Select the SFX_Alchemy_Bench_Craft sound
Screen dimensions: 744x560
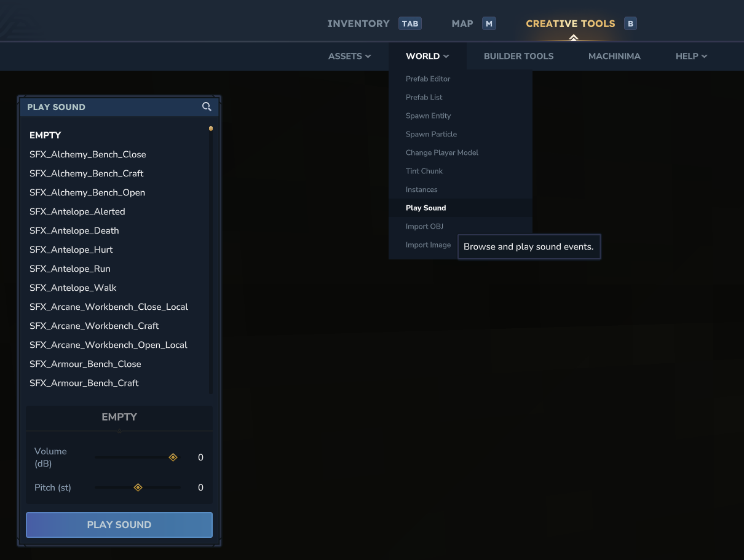(87, 173)
